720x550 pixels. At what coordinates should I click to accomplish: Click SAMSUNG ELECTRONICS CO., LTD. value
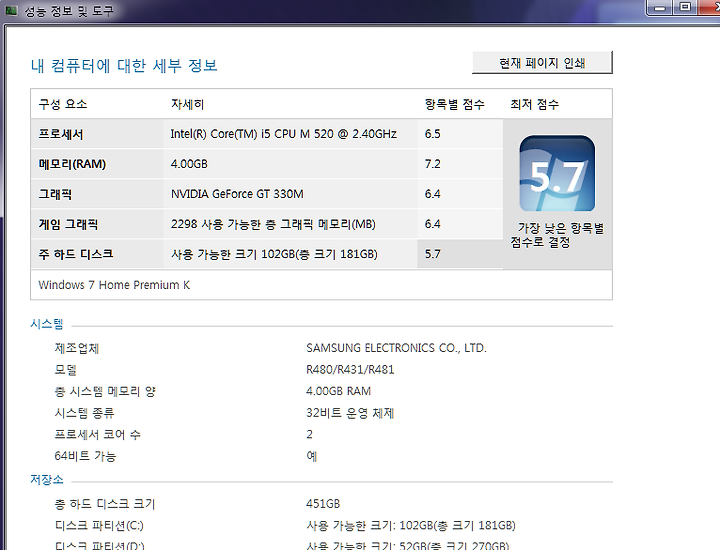pyautogui.click(x=396, y=348)
